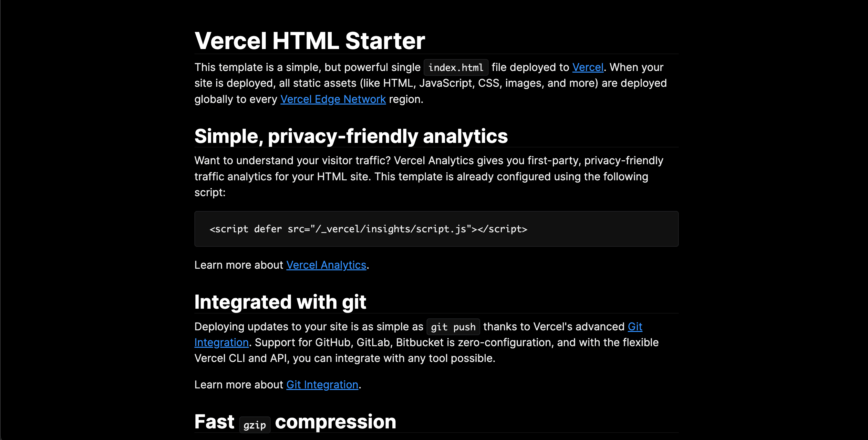Viewport: 868px width, 440px height.
Task: Click the word 'compression' in the bottom heading
Action: coord(335,422)
